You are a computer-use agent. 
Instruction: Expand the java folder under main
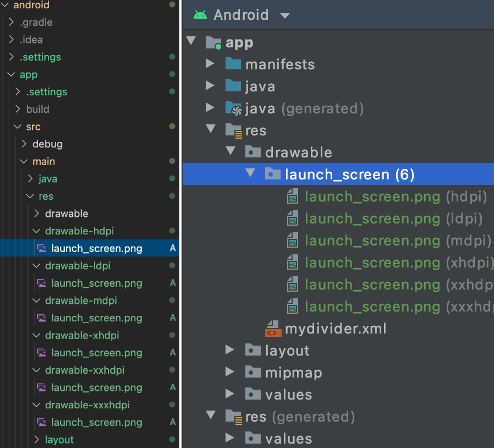coord(30,178)
